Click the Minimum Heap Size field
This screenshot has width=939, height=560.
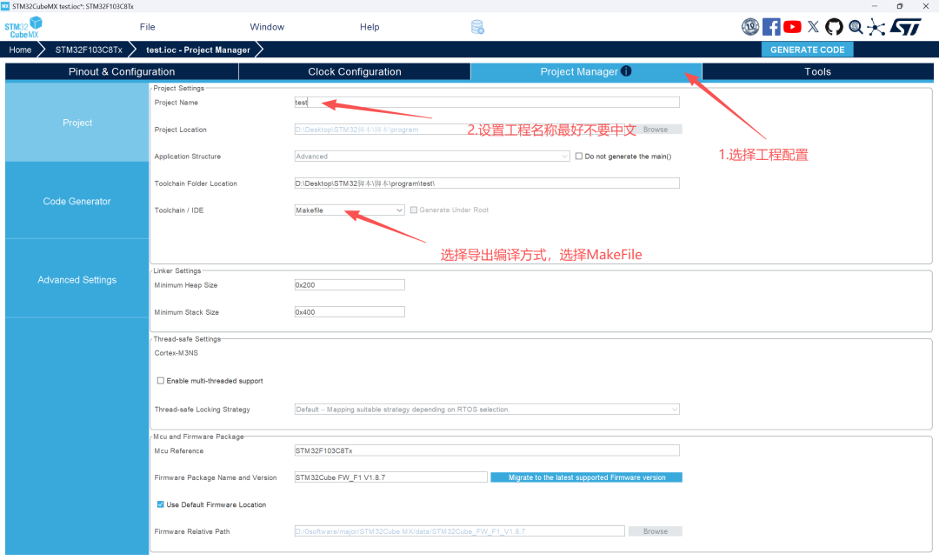(350, 285)
